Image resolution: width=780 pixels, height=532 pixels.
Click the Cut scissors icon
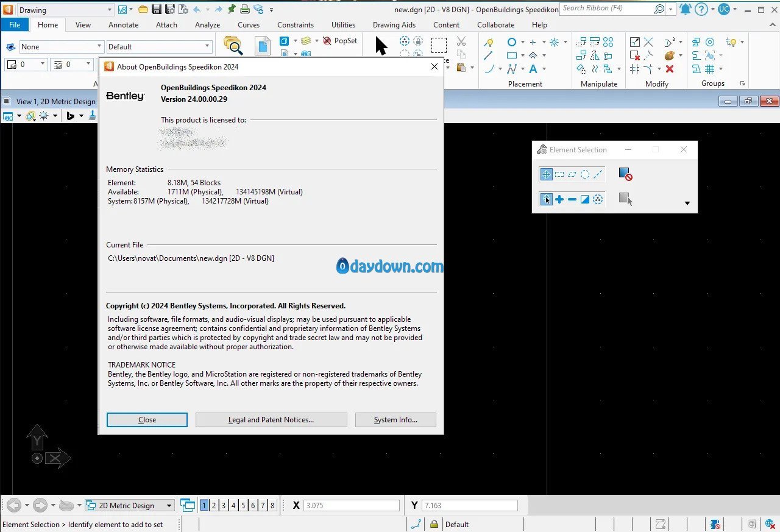(x=461, y=41)
